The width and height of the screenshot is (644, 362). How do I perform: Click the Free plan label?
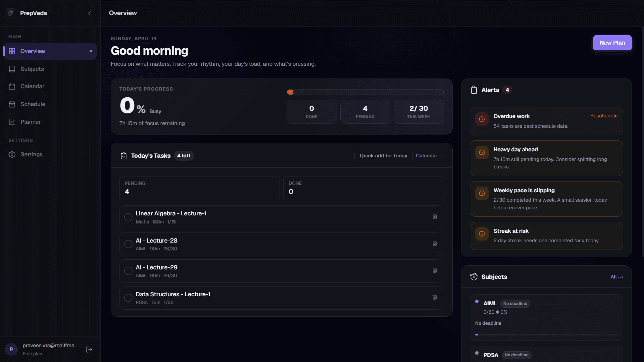tap(33, 354)
